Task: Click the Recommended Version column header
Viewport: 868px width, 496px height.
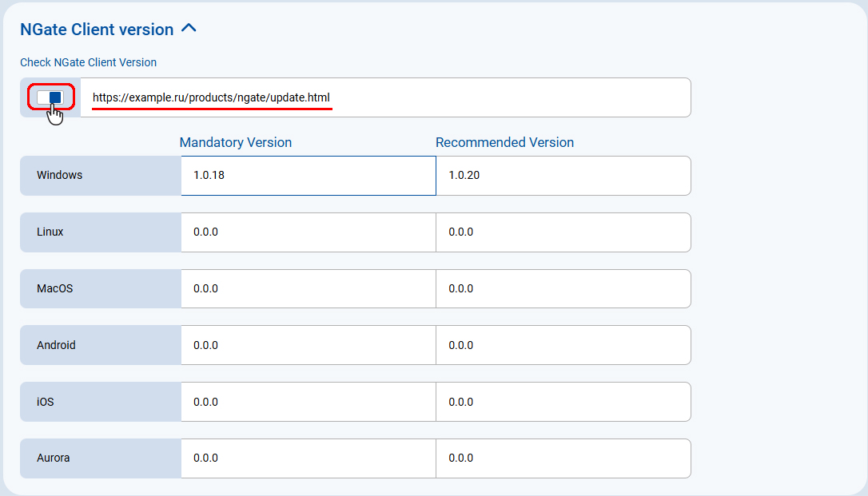Action: 504,143
